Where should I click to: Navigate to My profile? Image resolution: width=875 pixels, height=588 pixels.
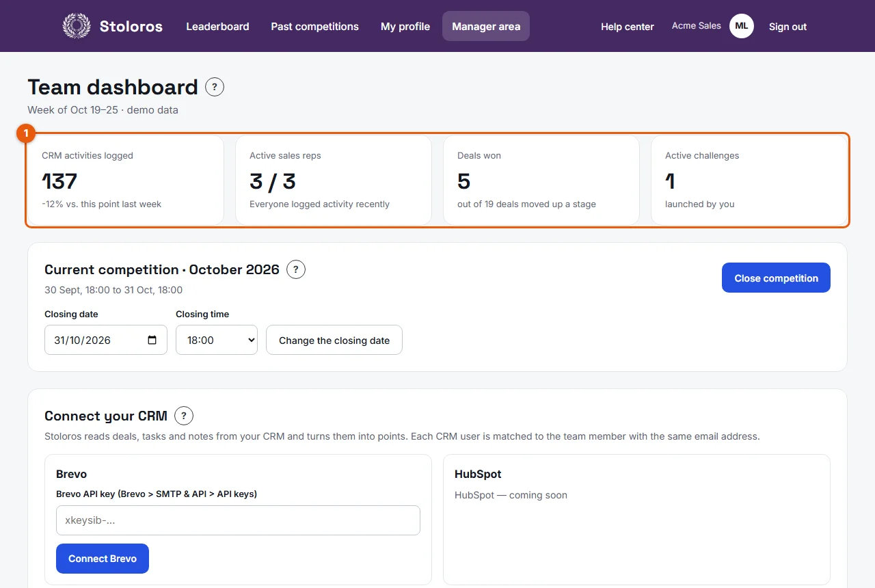pyautogui.click(x=405, y=27)
